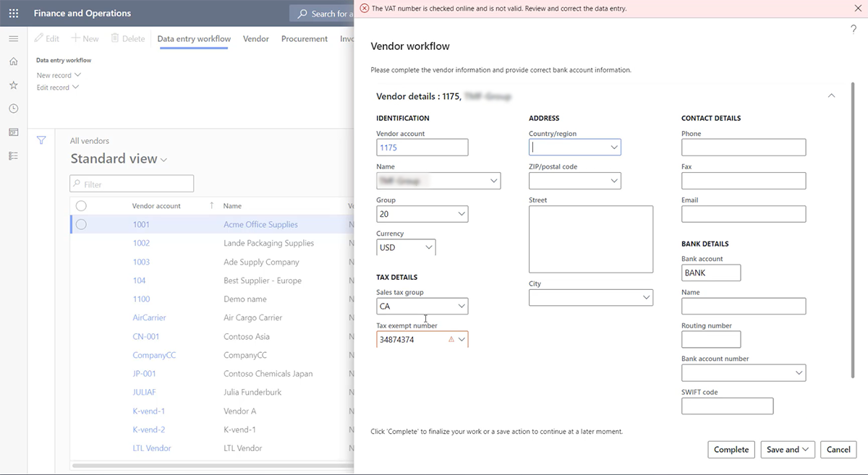This screenshot has height=475, width=868.
Task: Go to the Home page via the house icon
Action: click(13, 61)
